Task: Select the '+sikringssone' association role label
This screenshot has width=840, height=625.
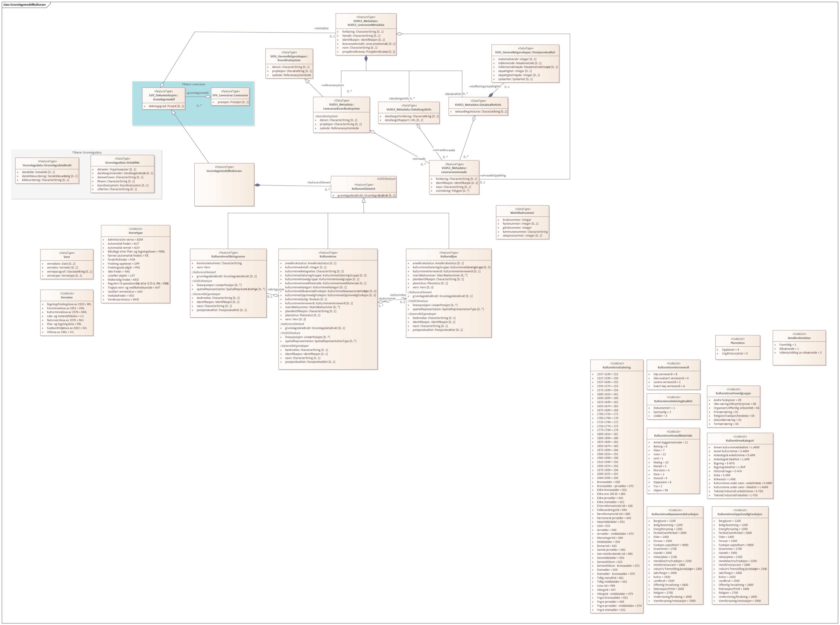Action: [276, 289]
